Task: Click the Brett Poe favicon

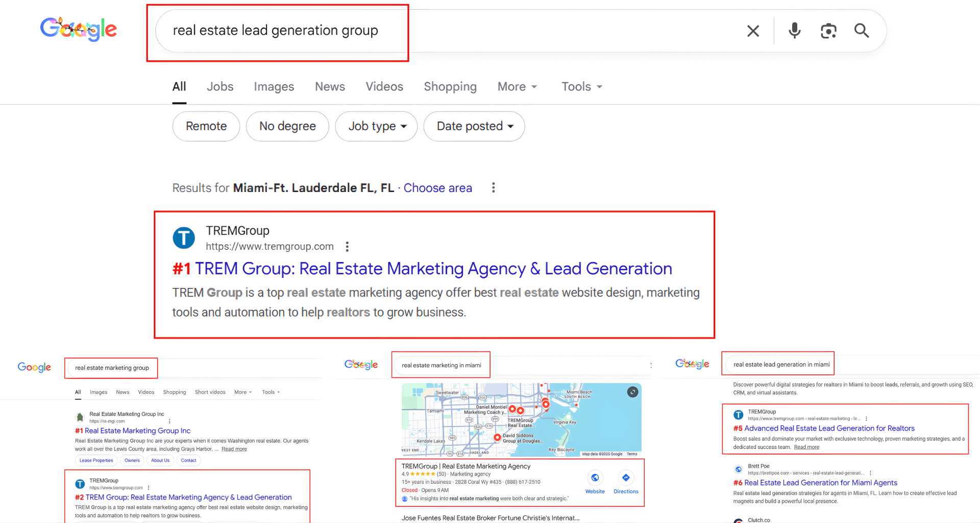Action: click(739, 469)
